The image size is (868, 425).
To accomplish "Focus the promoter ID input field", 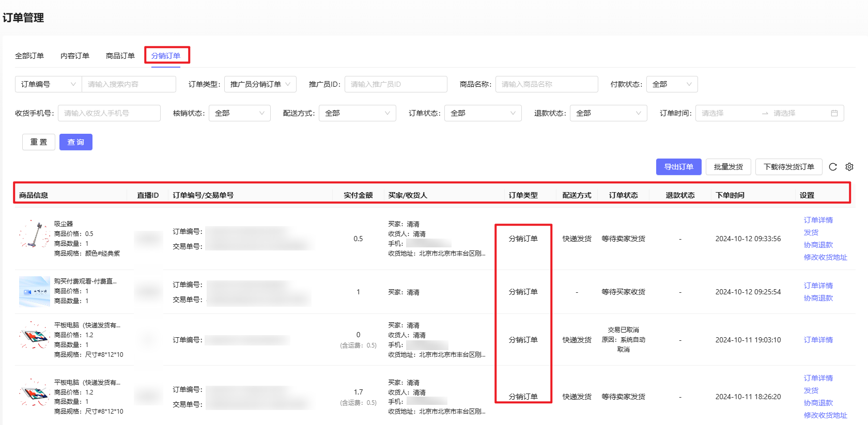I will tap(395, 84).
